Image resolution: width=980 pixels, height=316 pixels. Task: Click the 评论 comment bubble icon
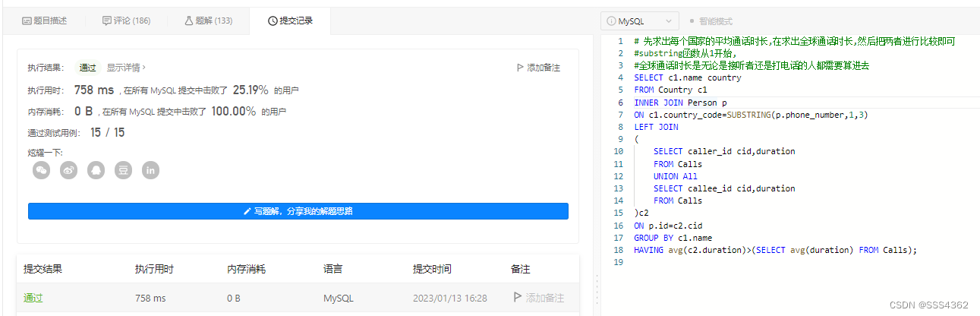(x=106, y=21)
